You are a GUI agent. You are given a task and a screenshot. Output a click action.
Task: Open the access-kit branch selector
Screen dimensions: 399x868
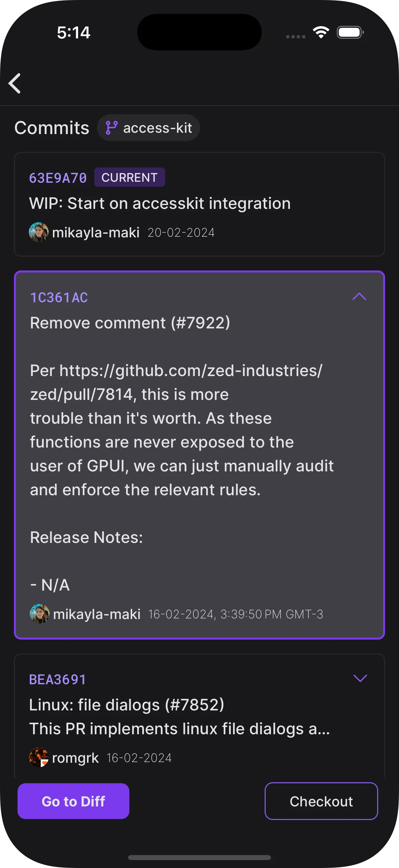click(x=149, y=127)
